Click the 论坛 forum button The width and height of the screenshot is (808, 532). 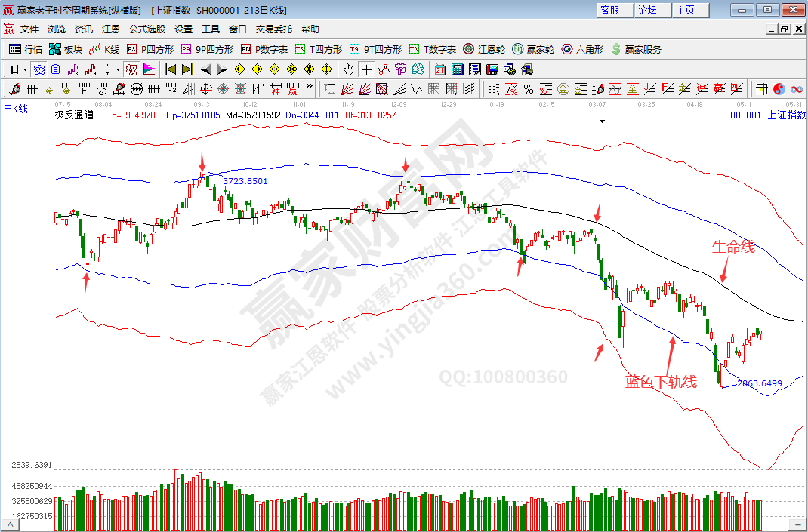(648, 10)
